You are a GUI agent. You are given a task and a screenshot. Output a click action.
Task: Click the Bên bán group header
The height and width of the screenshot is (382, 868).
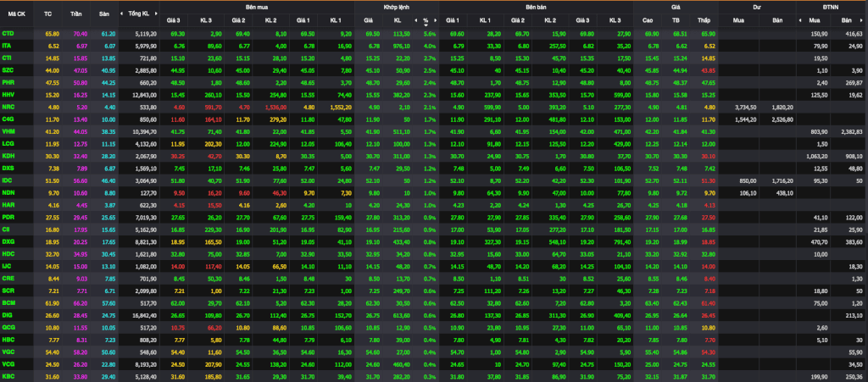pos(536,8)
